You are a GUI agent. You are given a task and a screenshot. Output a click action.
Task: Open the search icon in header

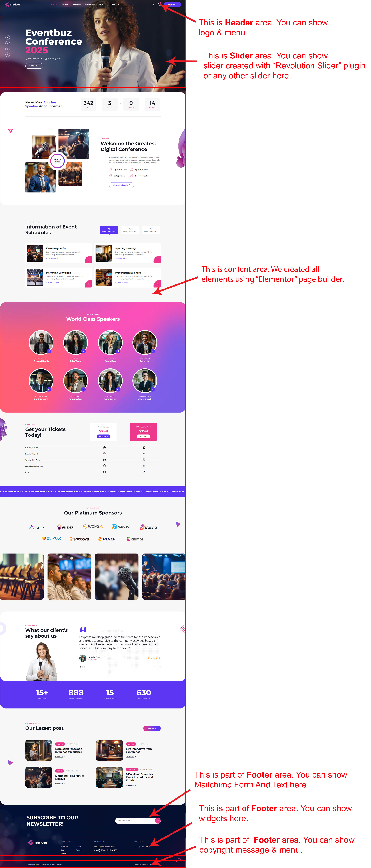(x=153, y=5)
